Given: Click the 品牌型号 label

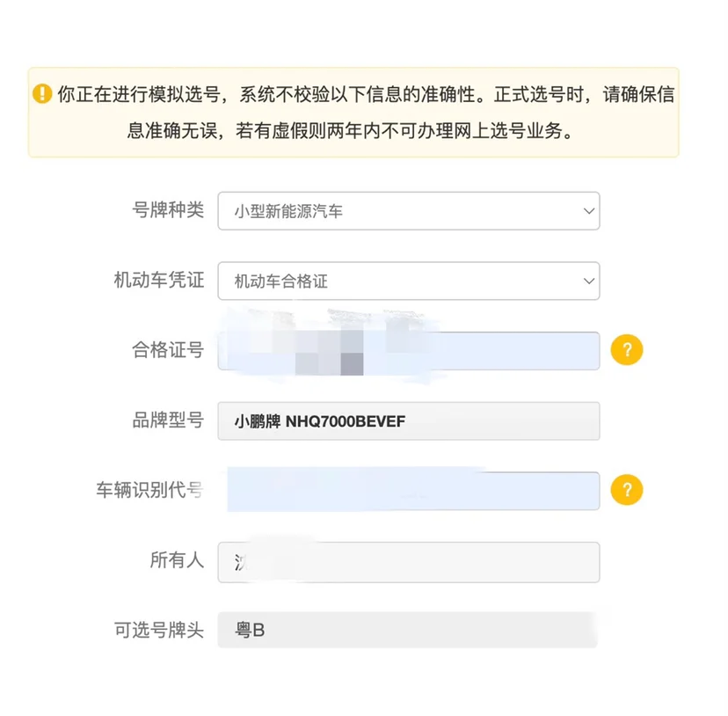Looking at the screenshot, I should click(x=168, y=420).
